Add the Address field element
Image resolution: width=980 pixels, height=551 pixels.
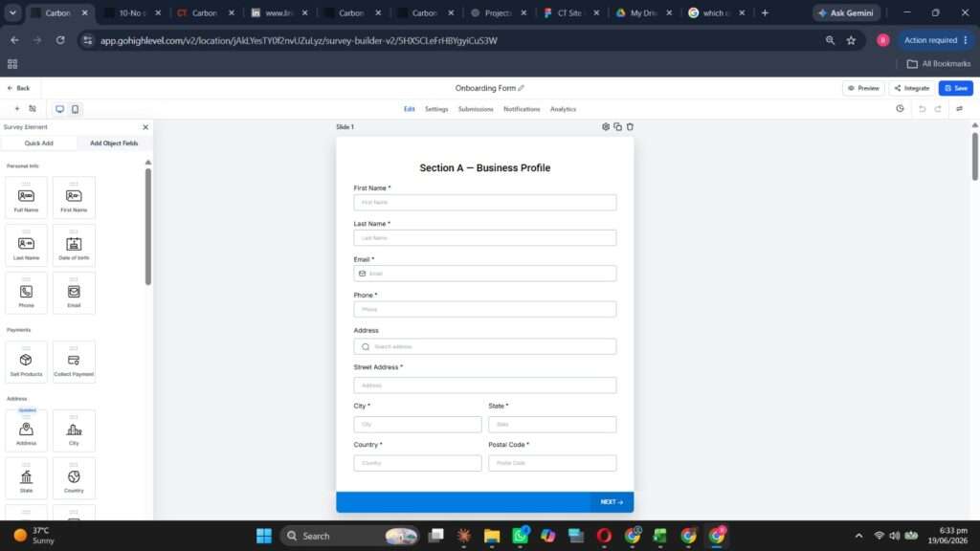pos(26,430)
